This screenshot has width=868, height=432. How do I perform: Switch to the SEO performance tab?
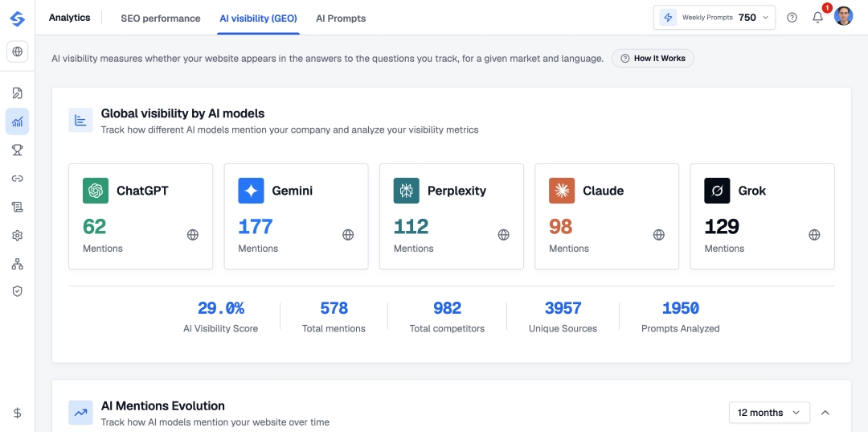[161, 19]
